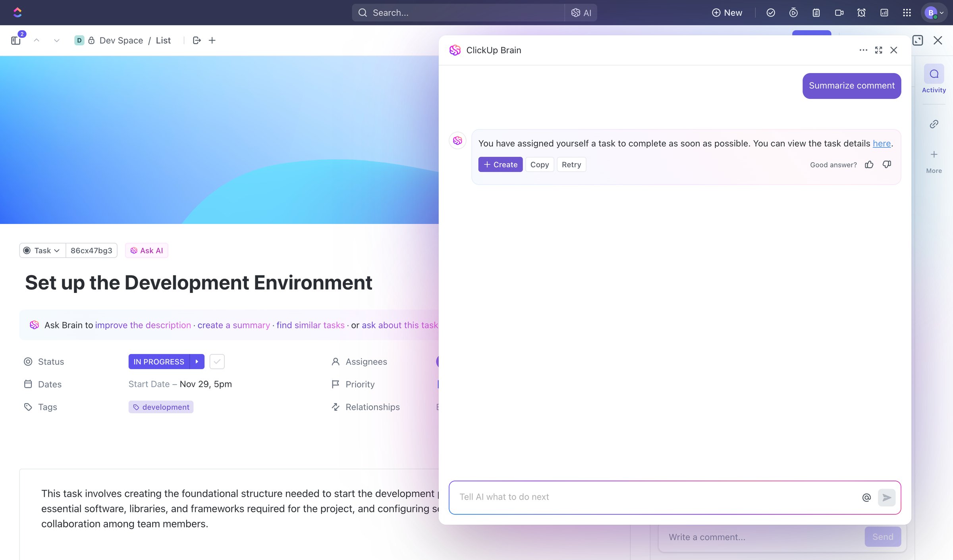Viewport: 953px width, 560px height.
Task: Go to previous task with up chevron
Action: click(x=37, y=40)
